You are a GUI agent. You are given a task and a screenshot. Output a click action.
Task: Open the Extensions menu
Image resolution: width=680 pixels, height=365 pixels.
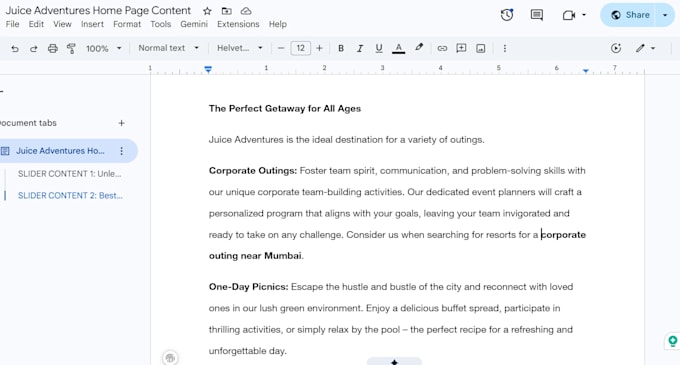[x=238, y=24]
